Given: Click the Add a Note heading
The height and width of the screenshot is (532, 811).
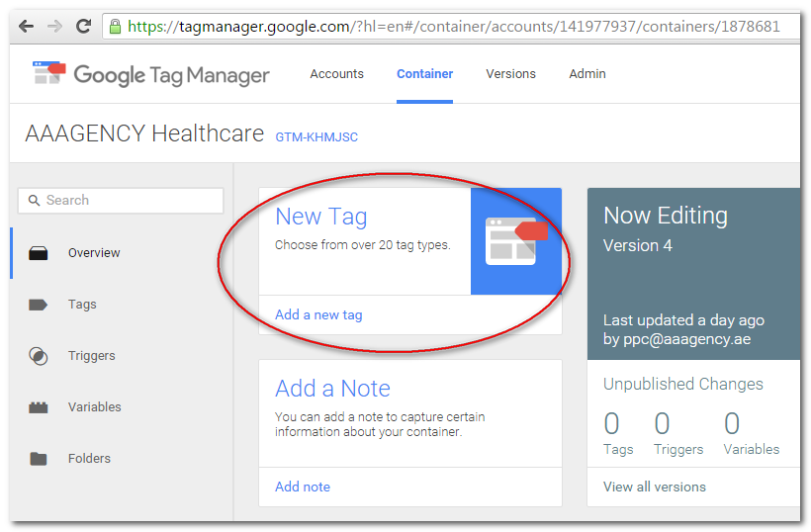Looking at the screenshot, I should click(x=332, y=389).
